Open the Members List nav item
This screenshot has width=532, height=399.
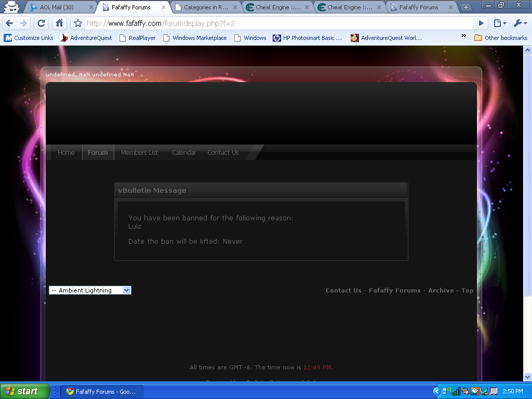[139, 153]
